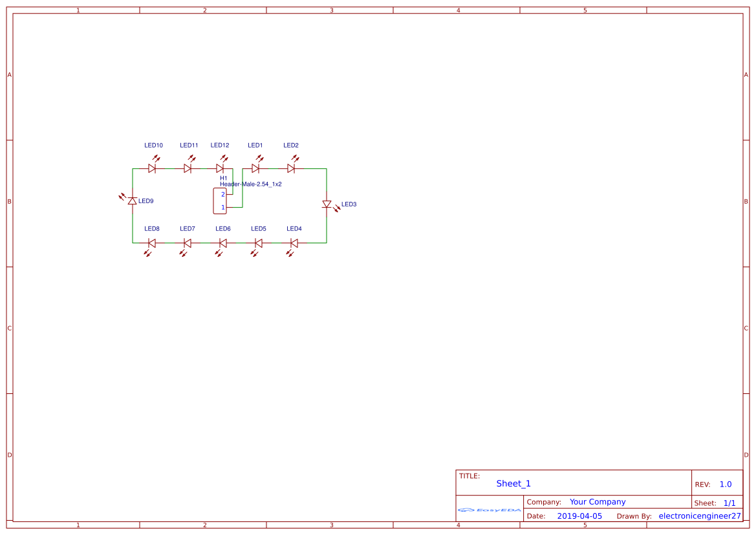Click the LED2 label text
This screenshot has width=756, height=535.
[291, 145]
